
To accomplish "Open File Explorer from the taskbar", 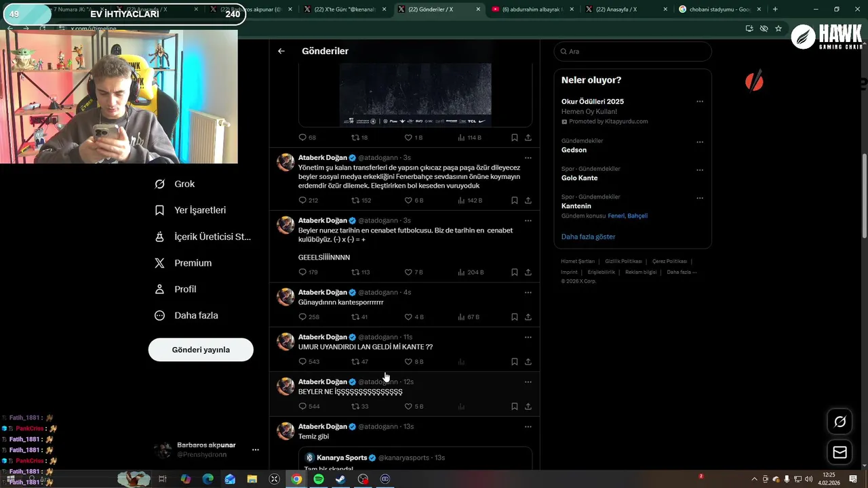I will coord(252,479).
